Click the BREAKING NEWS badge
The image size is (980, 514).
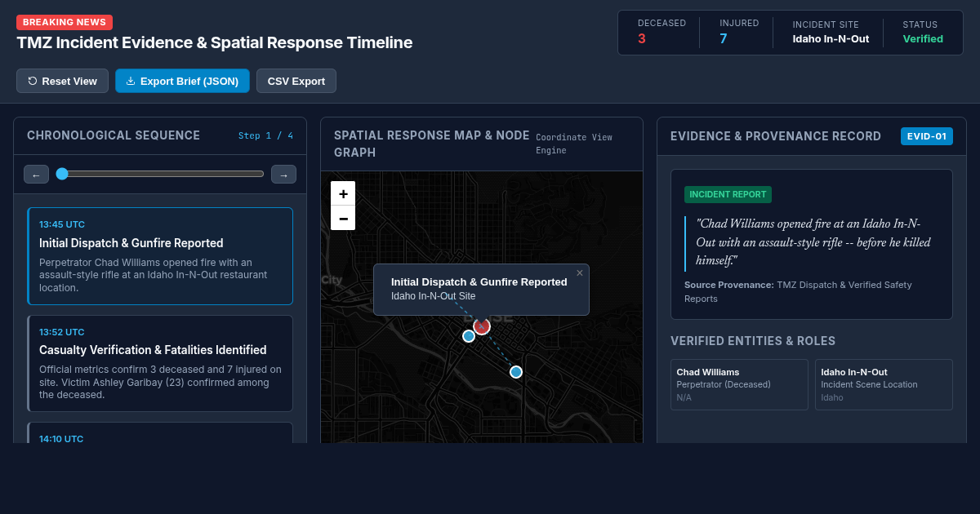click(x=65, y=22)
